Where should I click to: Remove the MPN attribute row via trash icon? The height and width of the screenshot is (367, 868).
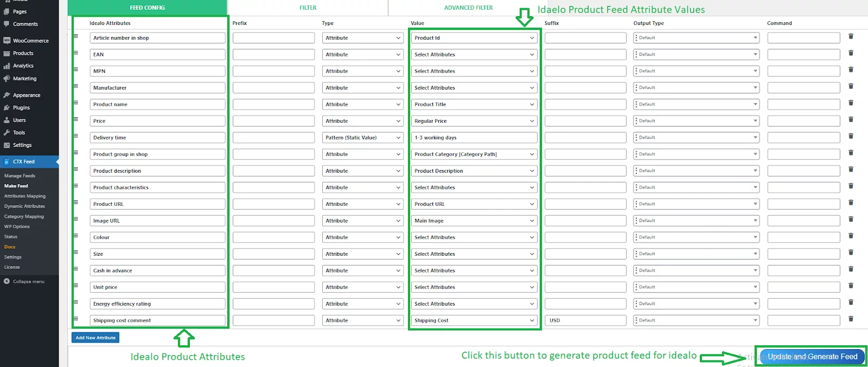click(851, 69)
